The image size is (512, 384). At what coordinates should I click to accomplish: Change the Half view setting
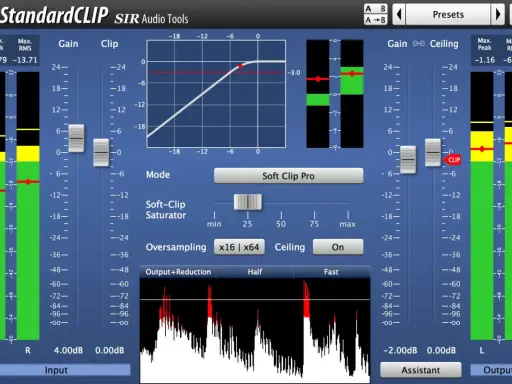[x=255, y=272]
